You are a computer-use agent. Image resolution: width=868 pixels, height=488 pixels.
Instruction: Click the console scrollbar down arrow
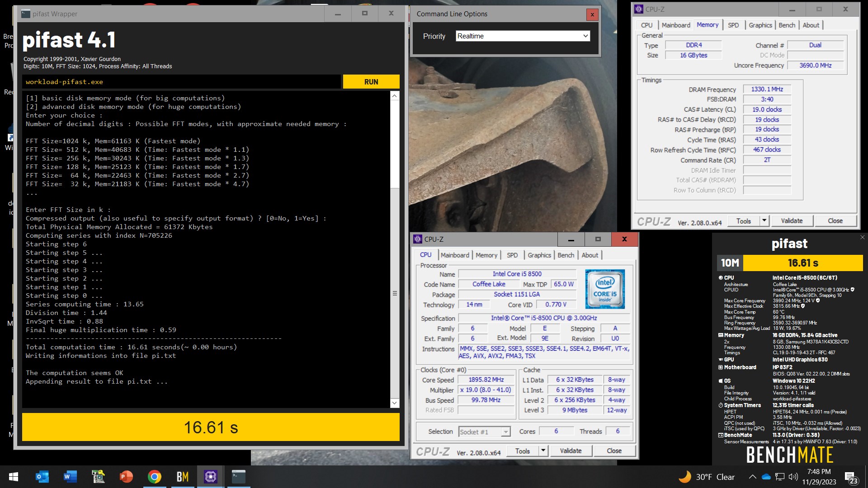click(x=395, y=403)
